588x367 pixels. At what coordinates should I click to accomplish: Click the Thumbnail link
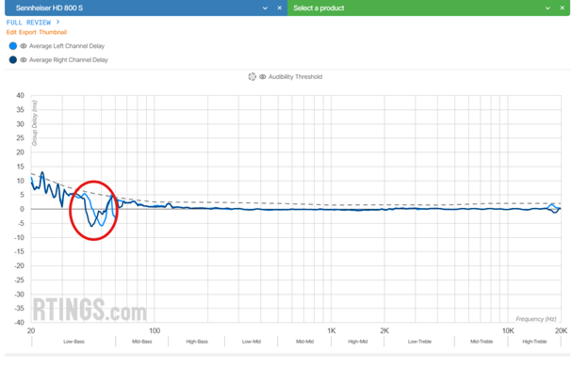(x=53, y=32)
